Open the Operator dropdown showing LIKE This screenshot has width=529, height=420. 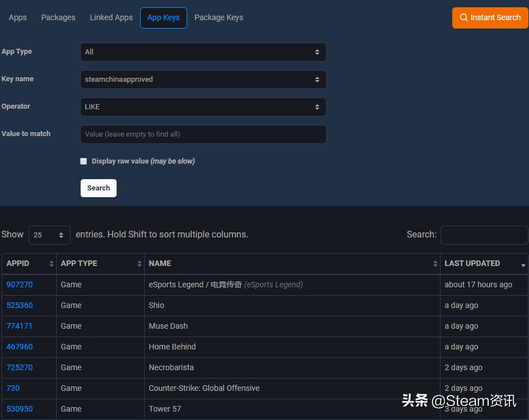[203, 106]
